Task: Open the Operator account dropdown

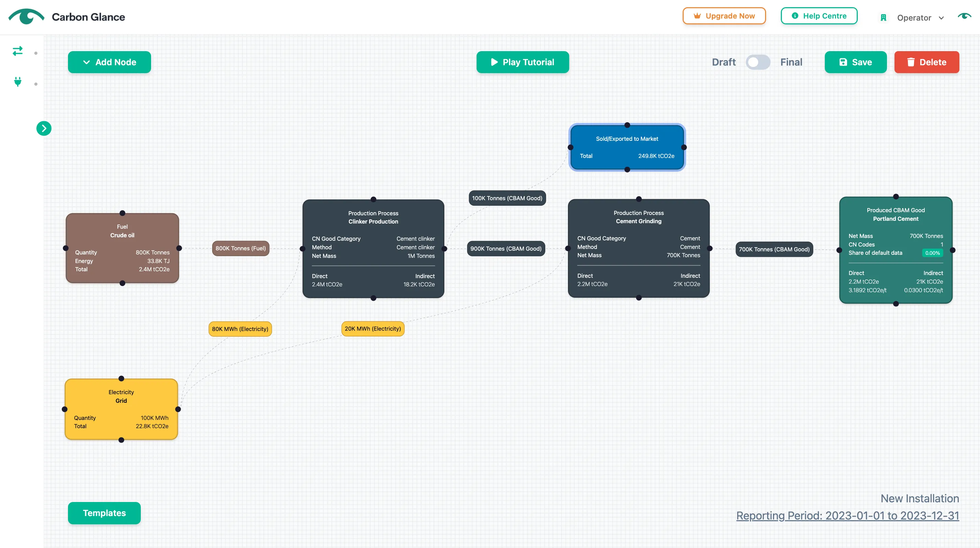Action: [x=920, y=18]
